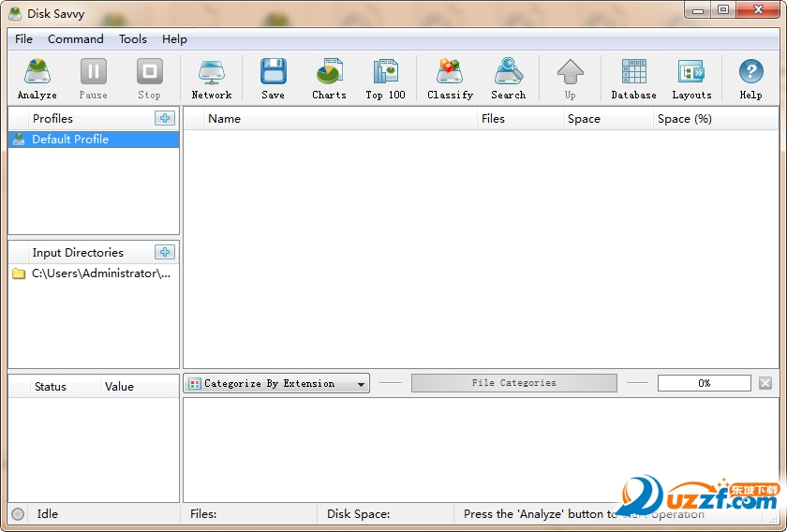Click the idle status indicator circle

[18, 514]
